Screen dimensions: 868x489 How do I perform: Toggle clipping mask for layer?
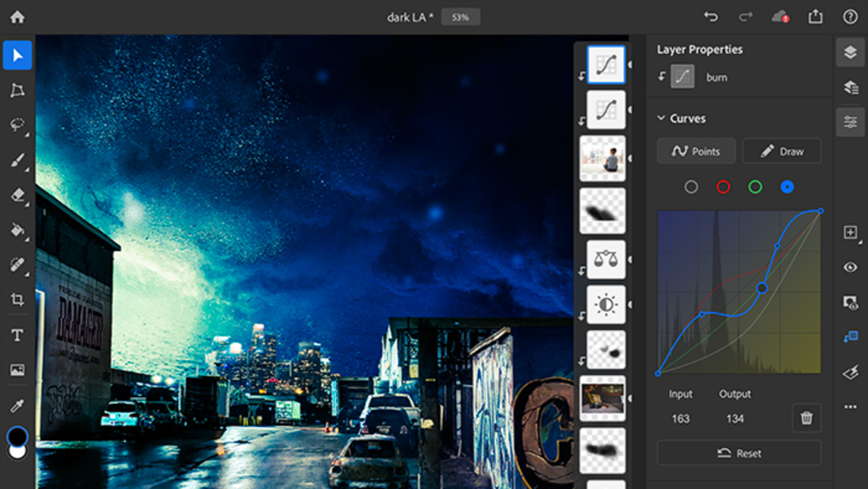pos(851,337)
